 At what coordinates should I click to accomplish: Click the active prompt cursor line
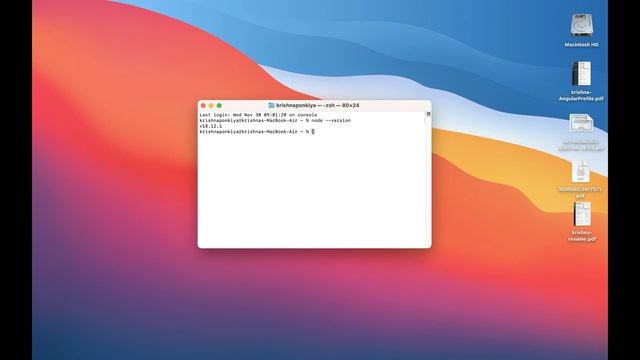(x=257, y=131)
